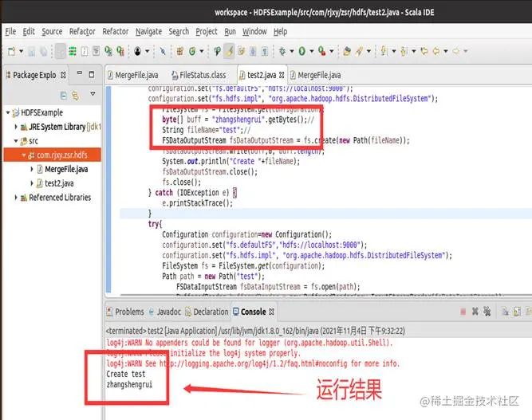The image size is (532, 420).
Task: Open the Window menu
Action: pos(254,32)
